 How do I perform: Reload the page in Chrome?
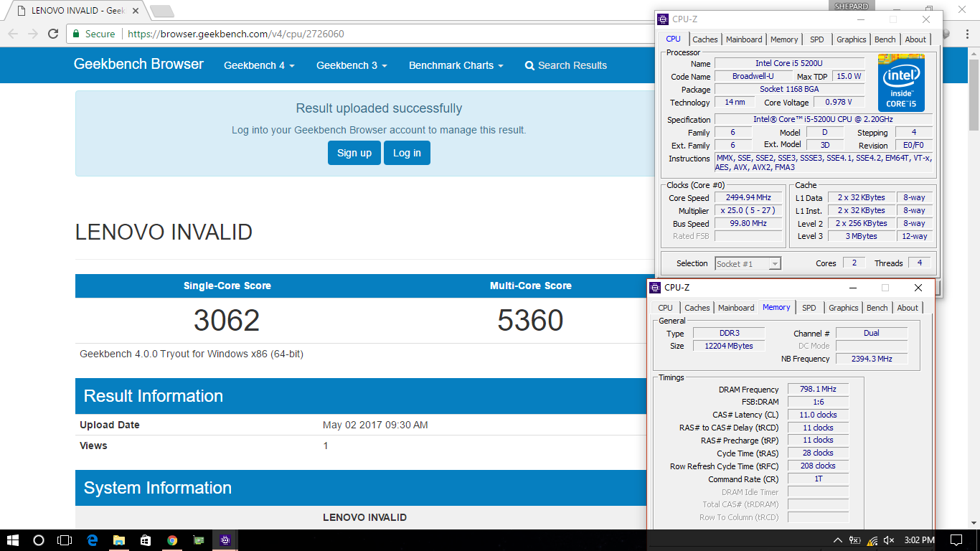click(x=53, y=34)
